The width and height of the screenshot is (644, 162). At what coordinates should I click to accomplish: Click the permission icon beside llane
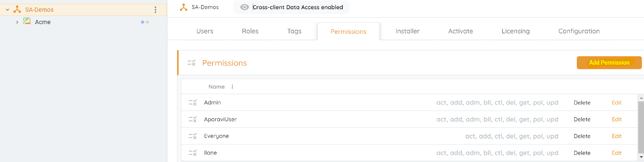coord(193,153)
